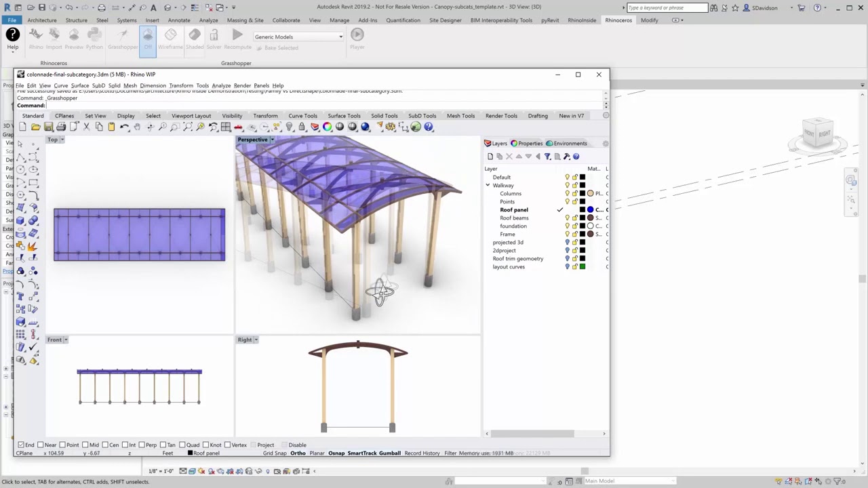Switch to the Environments panel tab
The width and height of the screenshot is (868, 488).
click(566, 144)
